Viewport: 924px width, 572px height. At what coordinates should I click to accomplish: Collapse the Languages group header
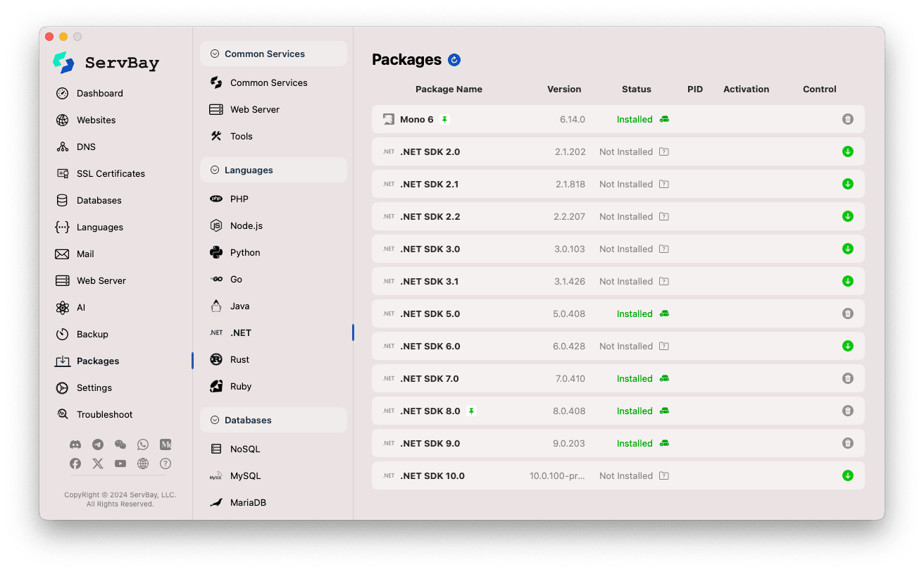coord(214,170)
